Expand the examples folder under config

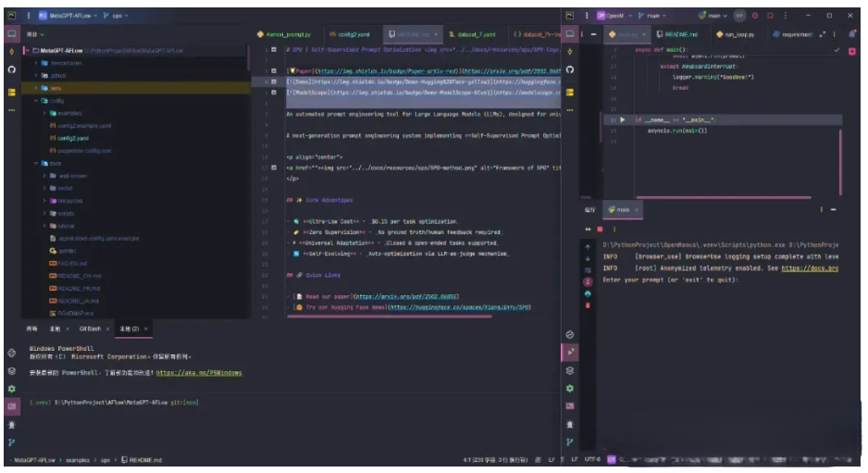(44, 113)
